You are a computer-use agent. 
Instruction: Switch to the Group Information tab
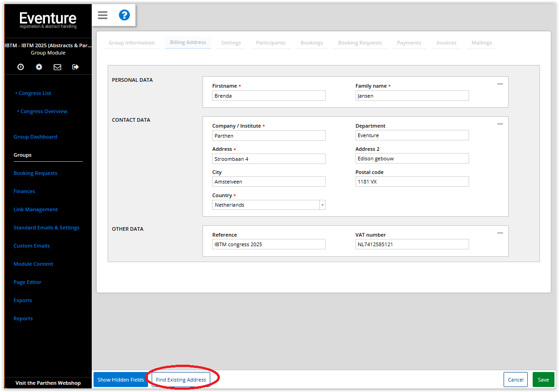[x=132, y=43]
